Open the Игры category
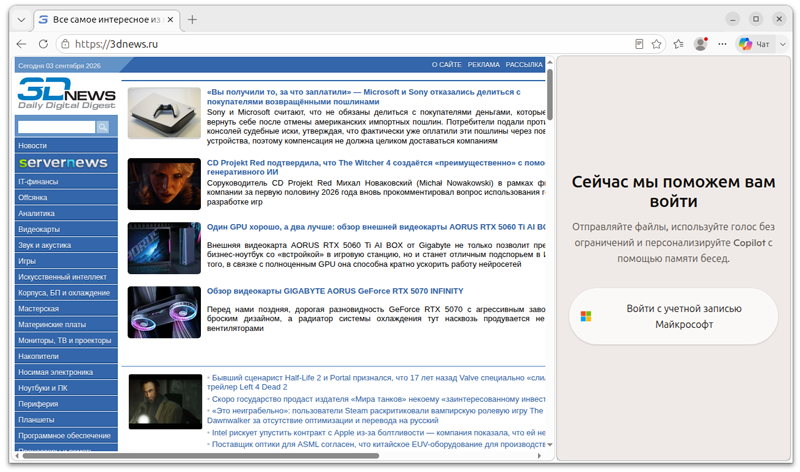800x472 pixels. coord(66,261)
